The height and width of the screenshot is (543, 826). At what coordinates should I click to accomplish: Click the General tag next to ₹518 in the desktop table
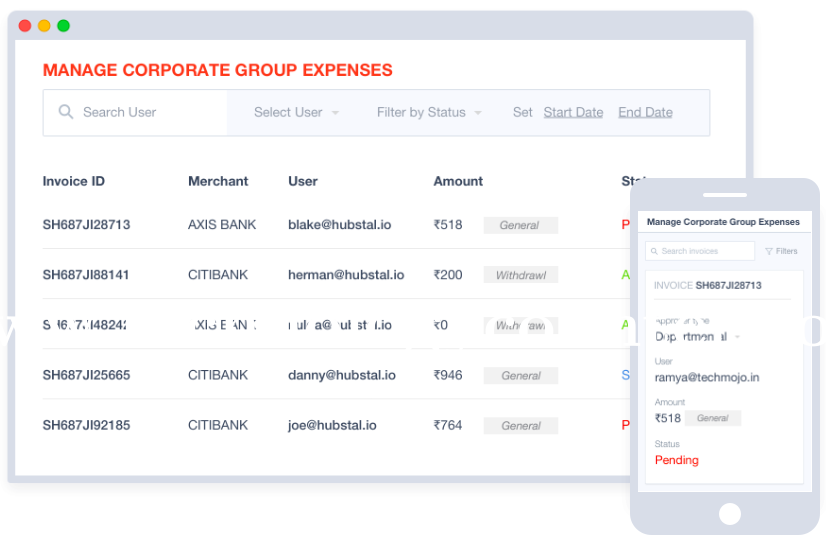(520, 225)
